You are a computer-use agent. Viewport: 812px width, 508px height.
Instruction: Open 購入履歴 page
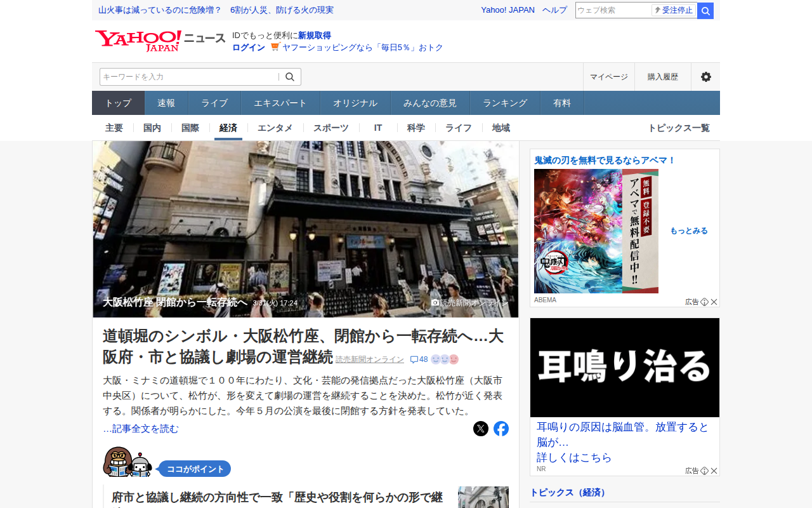click(663, 77)
